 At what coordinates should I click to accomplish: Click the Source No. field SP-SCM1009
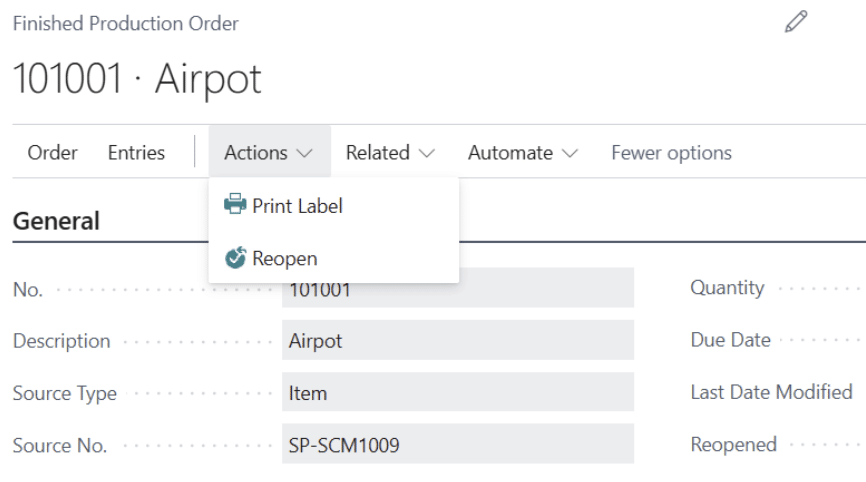(457, 445)
